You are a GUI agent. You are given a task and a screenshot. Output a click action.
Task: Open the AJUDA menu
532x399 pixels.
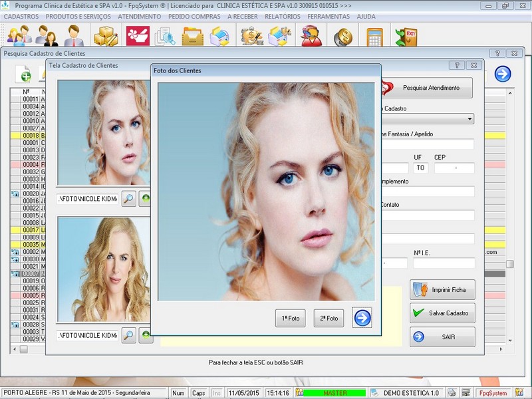366,16
